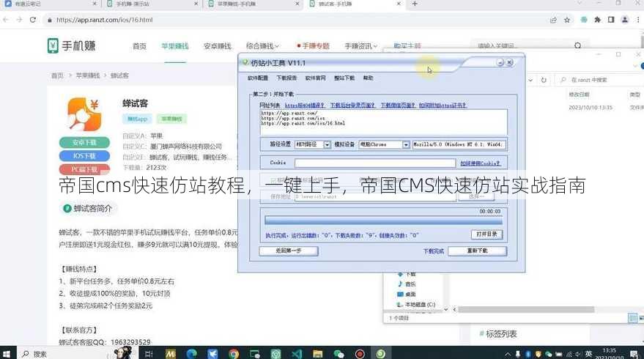The width and height of the screenshot is (644, 359).
Task: Click the red screen recorder taskbar icon
Action: click(360, 354)
